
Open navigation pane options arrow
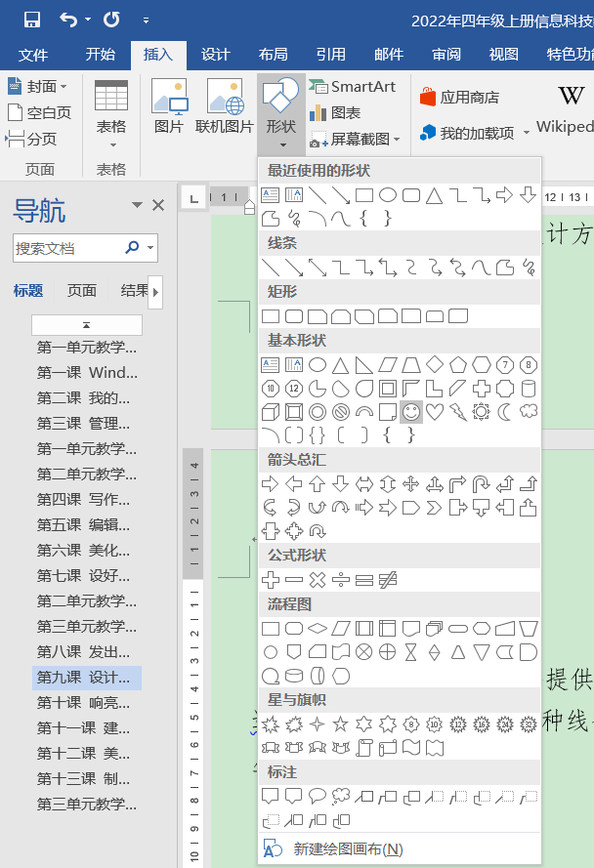137,205
